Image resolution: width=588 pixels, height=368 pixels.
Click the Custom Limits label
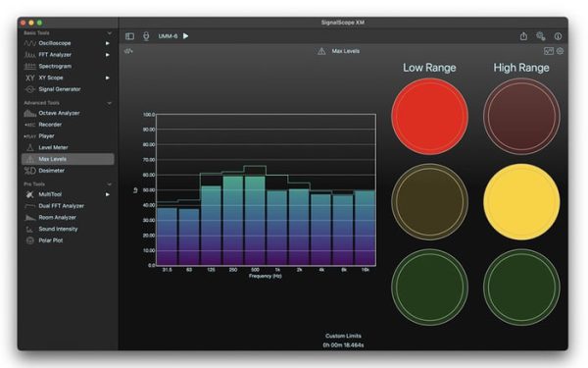click(343, 336)
